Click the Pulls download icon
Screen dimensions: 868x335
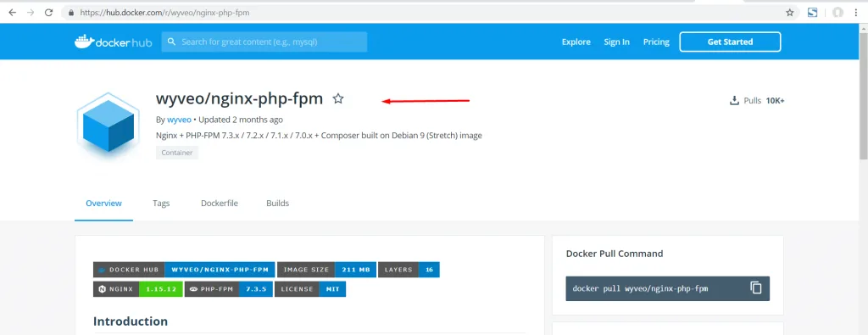tap(735, 100)
